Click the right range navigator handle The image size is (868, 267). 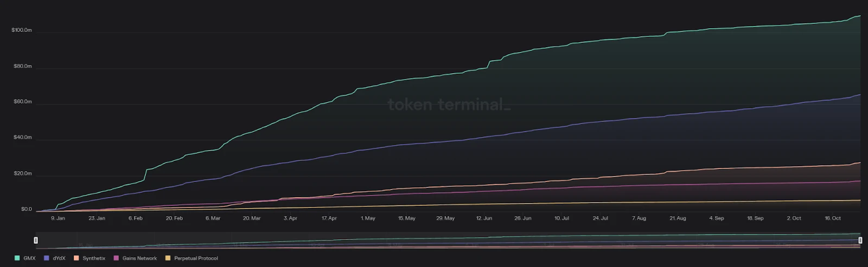click(860, 240)
